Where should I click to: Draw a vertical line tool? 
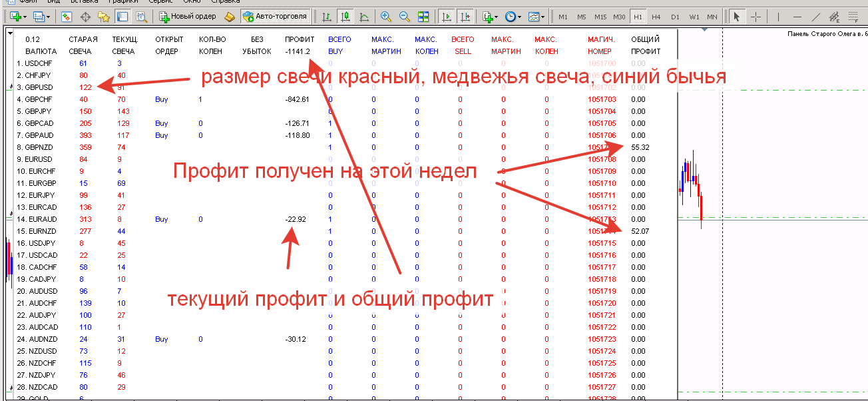pos(778,16)
